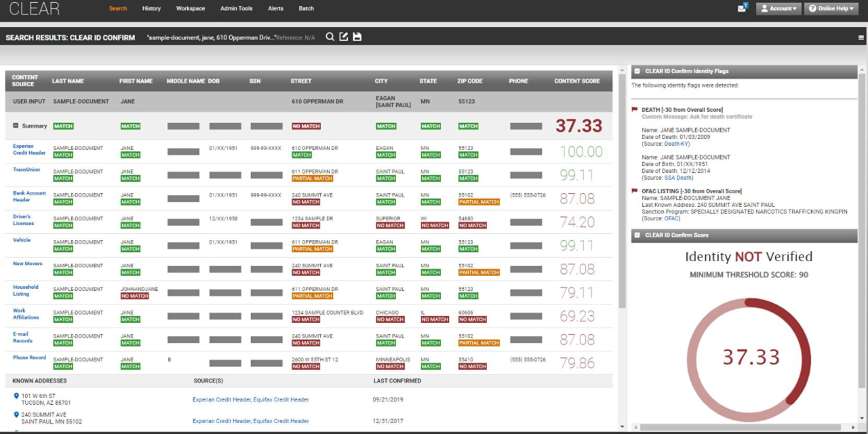Click the SSA Death source link
Image resolution: width=868 pixels, height=434 pixels.
coord(678,178)
